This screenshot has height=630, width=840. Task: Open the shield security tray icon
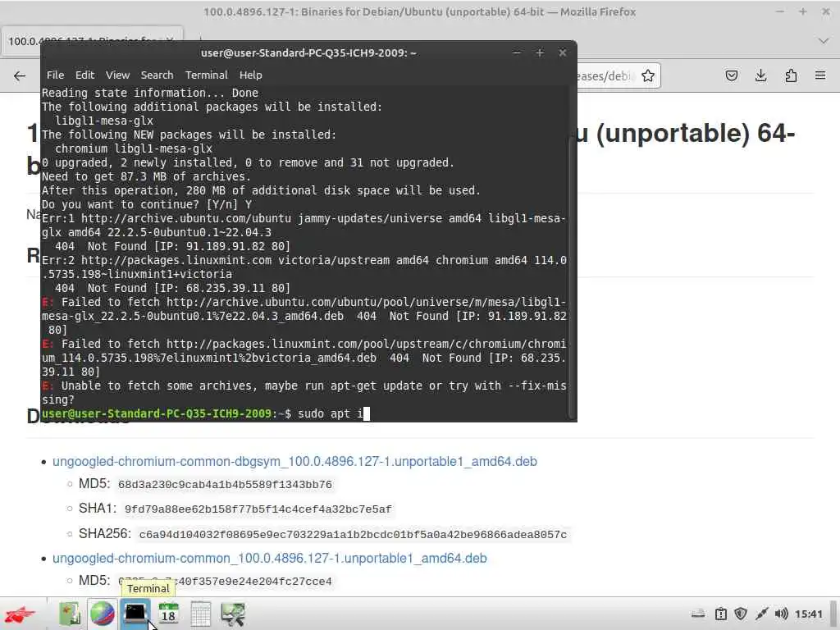pos(741,614)
